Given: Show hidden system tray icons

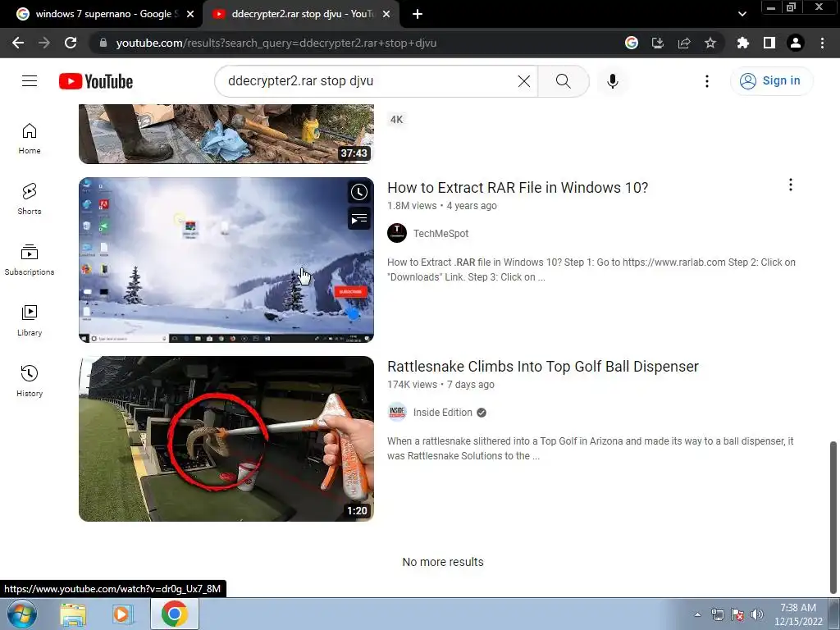Looking at the screenshot, I should point(697,614).
